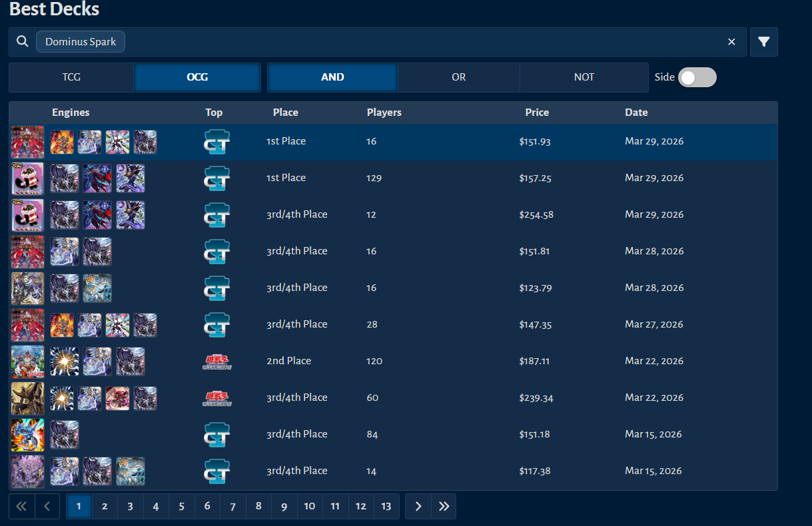Select the OR filter mode

coord(458,77)
